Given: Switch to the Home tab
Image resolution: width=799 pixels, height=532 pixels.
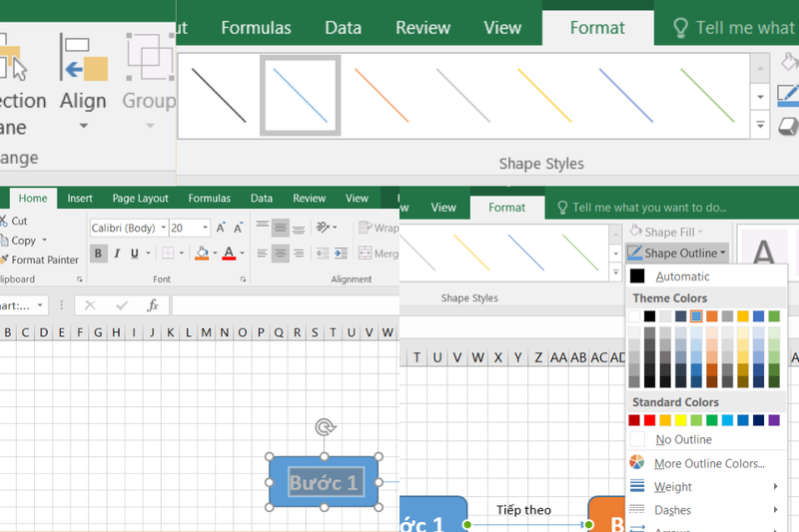Looking at the screenshot, I should (x=33, y=198).
